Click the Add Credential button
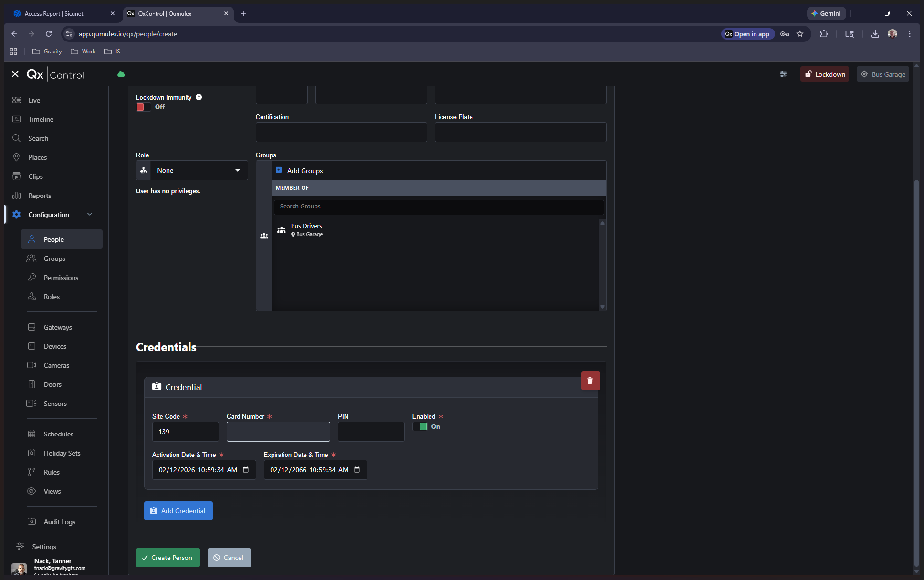This screenshot has width=924, height=580. pyautogui.click(x=178, y=511)
